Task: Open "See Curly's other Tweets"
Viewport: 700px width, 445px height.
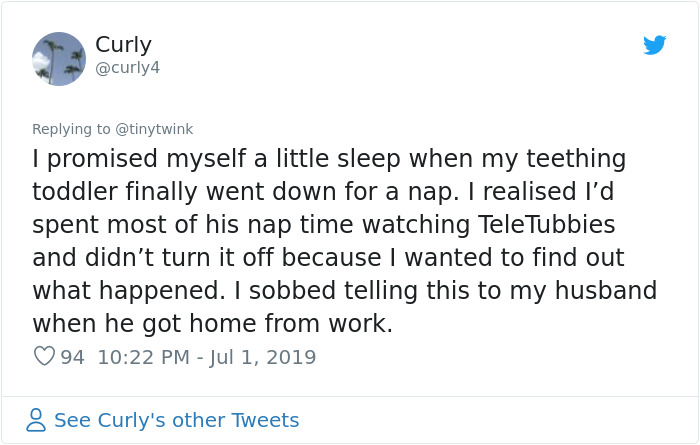Action: coord(176,420)
